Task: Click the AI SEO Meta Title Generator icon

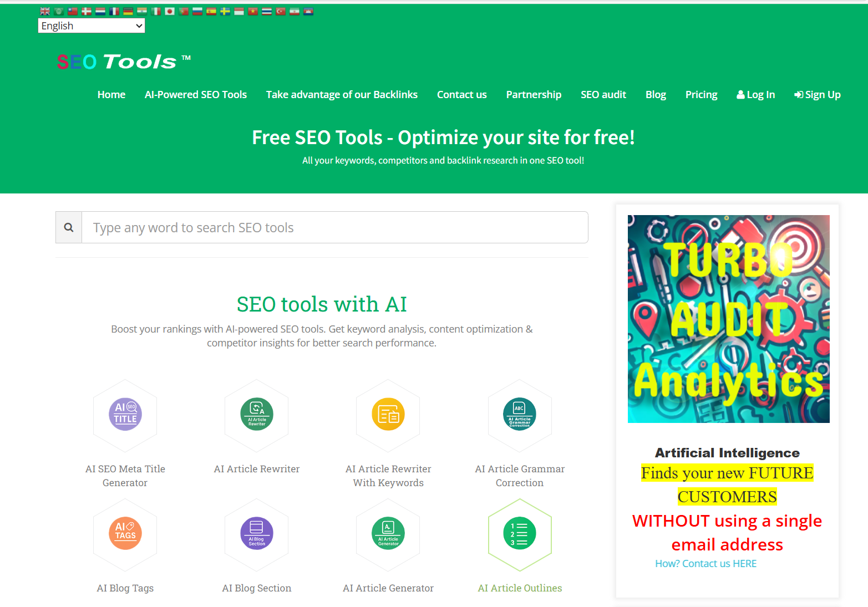Action: tap(125, 414)
